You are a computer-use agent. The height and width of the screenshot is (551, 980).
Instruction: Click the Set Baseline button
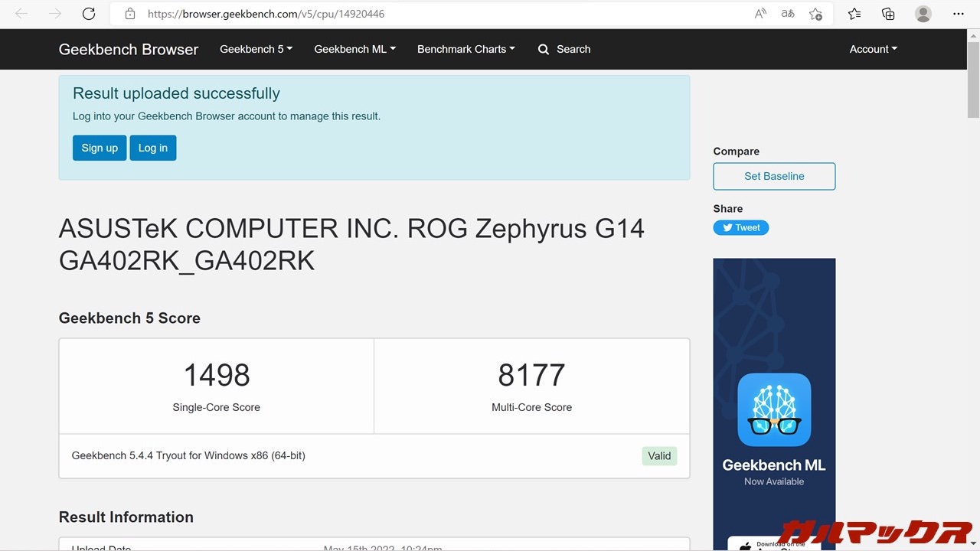coord(773,176)
